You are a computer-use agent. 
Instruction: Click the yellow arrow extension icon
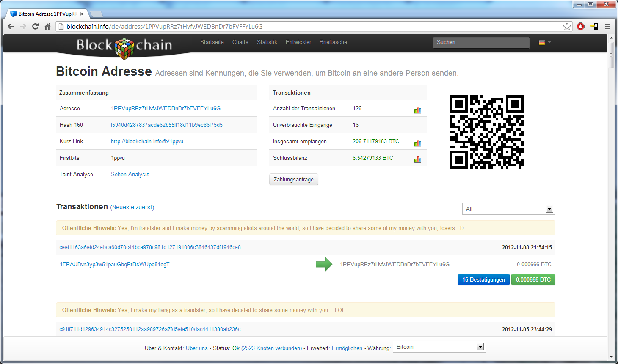point(594,26)
